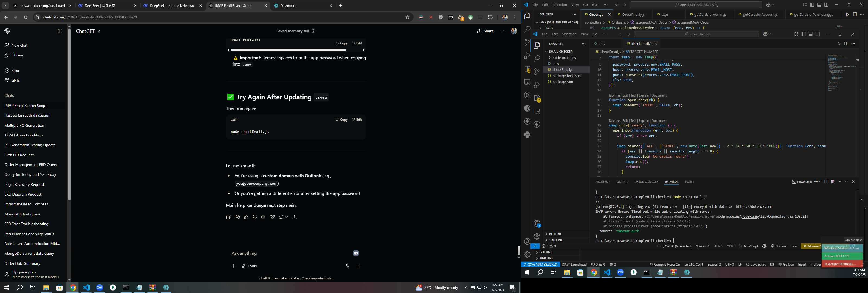Screen dimensions: 868x293
Task: Click the thumbs up icon on response
Action: tap(246, 217)
